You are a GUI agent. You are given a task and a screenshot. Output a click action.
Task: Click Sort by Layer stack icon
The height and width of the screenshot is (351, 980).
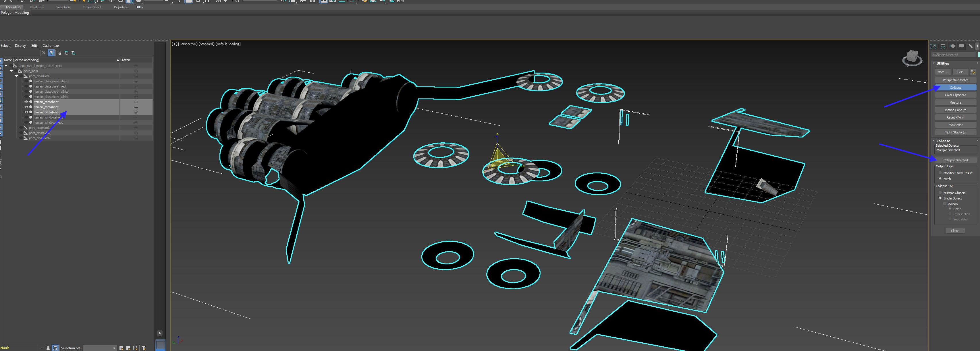pyautogui.click(x=48, y=348)
